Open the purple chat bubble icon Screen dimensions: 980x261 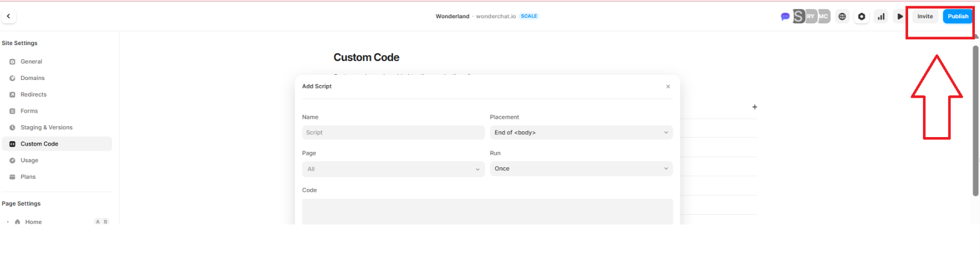[x=785, y=17]
